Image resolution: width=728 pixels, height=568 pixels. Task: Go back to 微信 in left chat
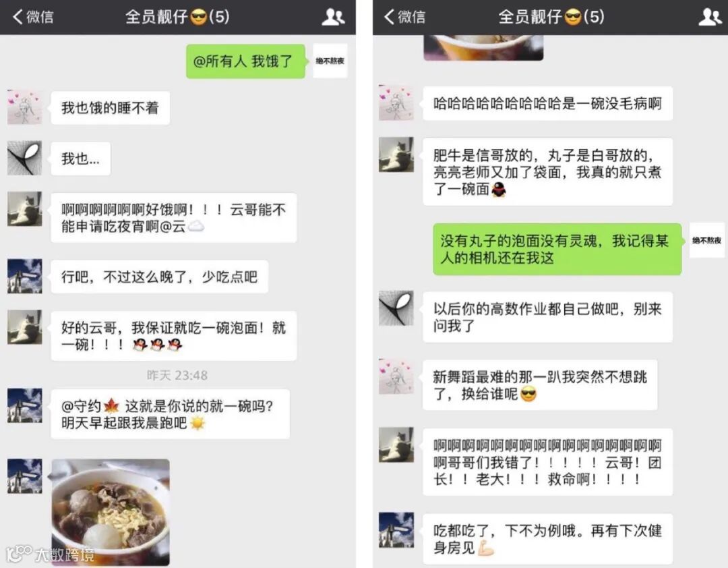pos(33,17)
